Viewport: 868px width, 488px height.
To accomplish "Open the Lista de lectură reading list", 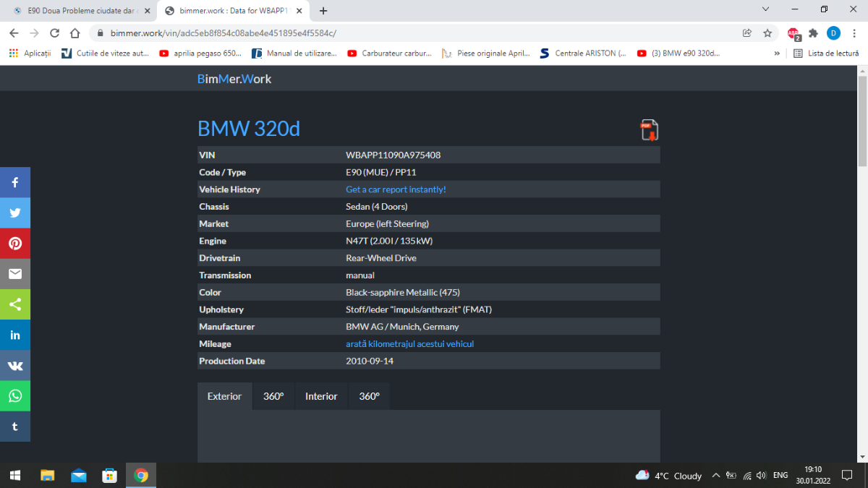I will click(x=826, y=53).
